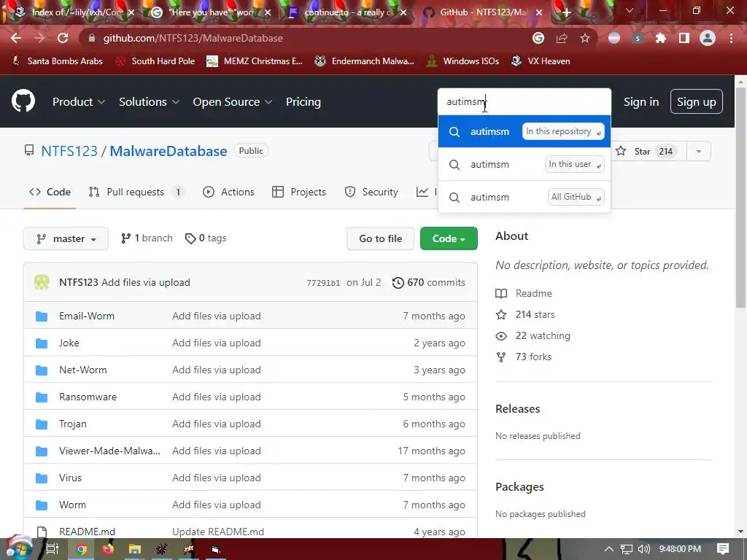Open the Projects tab
The height and width of the screenshot is (560, 747).
click(x=298, y=192)
